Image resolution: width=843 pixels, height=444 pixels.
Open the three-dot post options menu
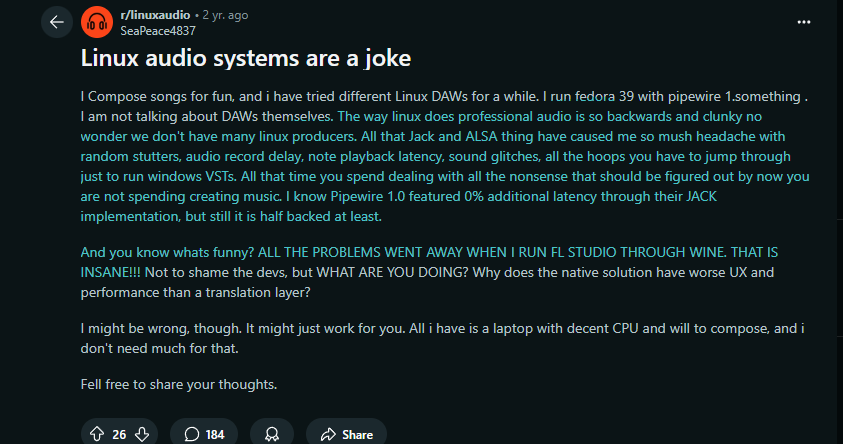803,21
